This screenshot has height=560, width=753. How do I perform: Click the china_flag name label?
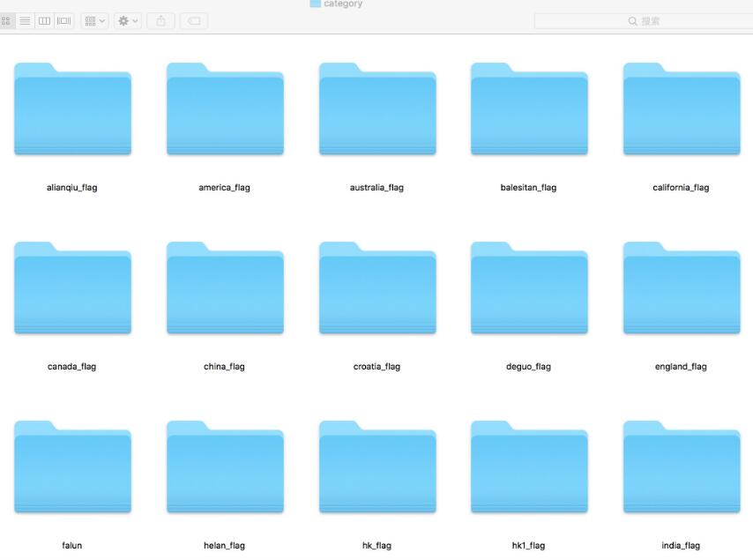[224, 367]
